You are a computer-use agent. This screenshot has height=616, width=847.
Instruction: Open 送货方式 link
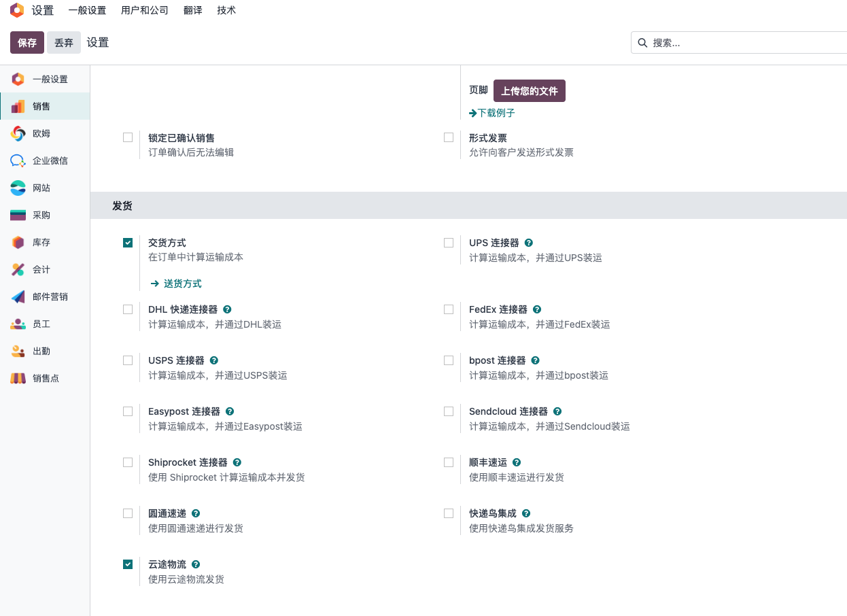click(x=176, y=284)
